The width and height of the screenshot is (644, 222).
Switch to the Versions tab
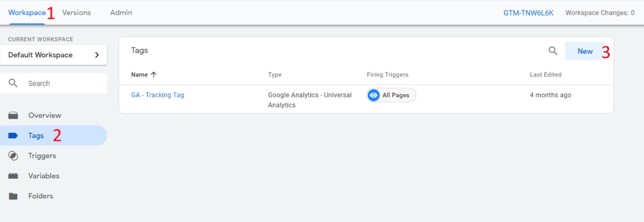pos(76,13)
